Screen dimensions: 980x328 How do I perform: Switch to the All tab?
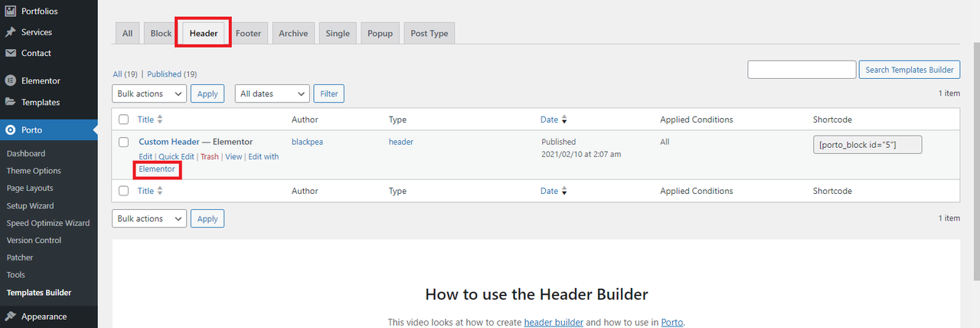[127, 33]
